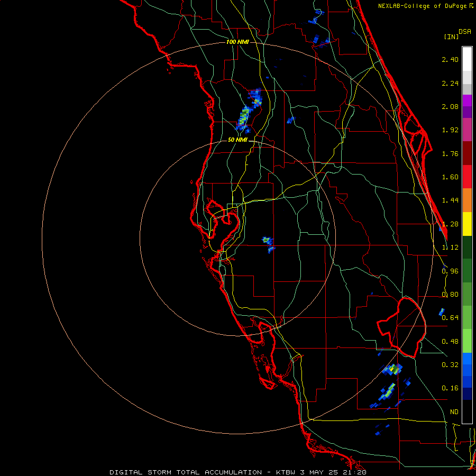Click the 100 NMI range ring label
476x476 pixels.
(237, 42)
